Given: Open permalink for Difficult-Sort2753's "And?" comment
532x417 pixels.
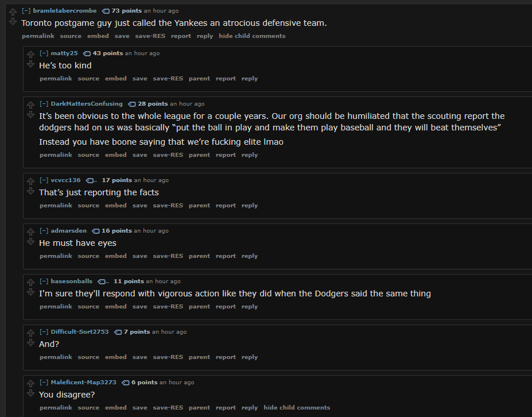Looking at the screenshot, I should tap(56, 357).
